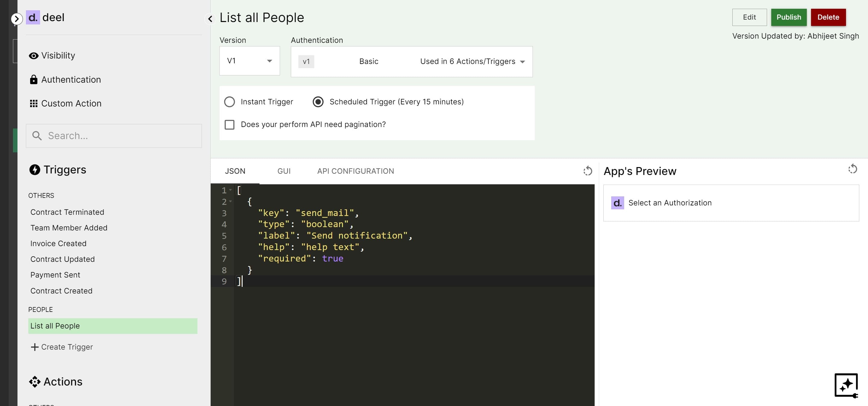
Task: Click Create Trigger link
Action: click(62, 347)
